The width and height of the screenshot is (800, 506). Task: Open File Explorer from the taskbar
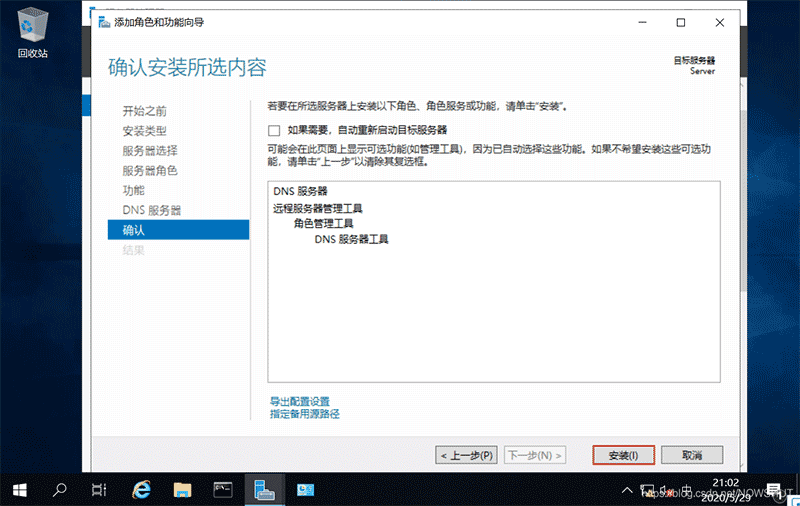point(183,489)
